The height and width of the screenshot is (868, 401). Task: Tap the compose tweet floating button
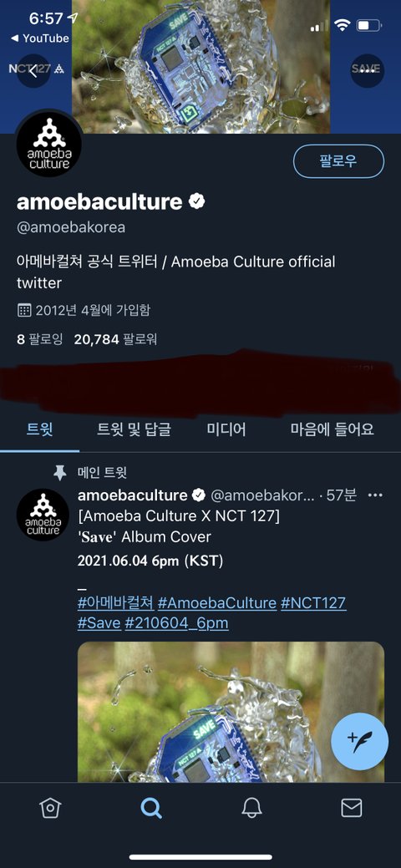click(x=359, y=741)
